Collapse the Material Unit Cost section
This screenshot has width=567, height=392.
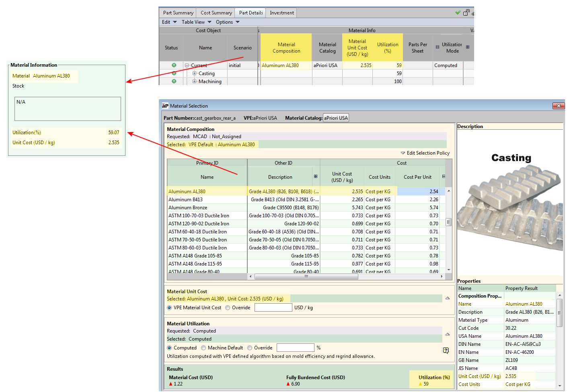click(447, 298)
